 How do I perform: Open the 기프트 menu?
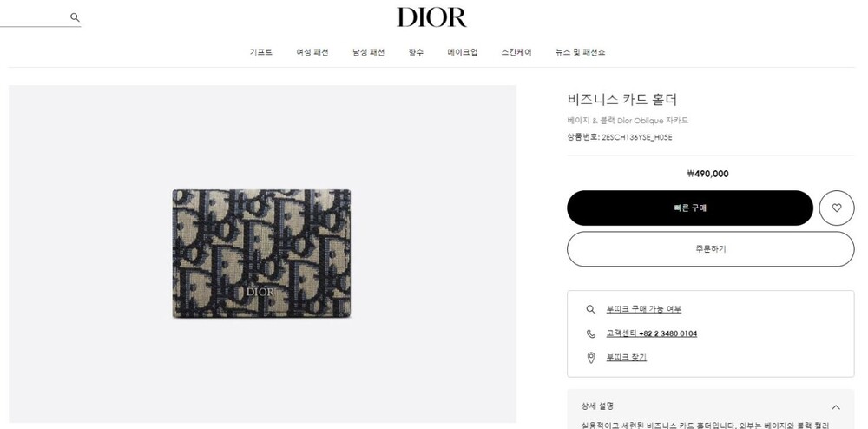click(260, 52)
